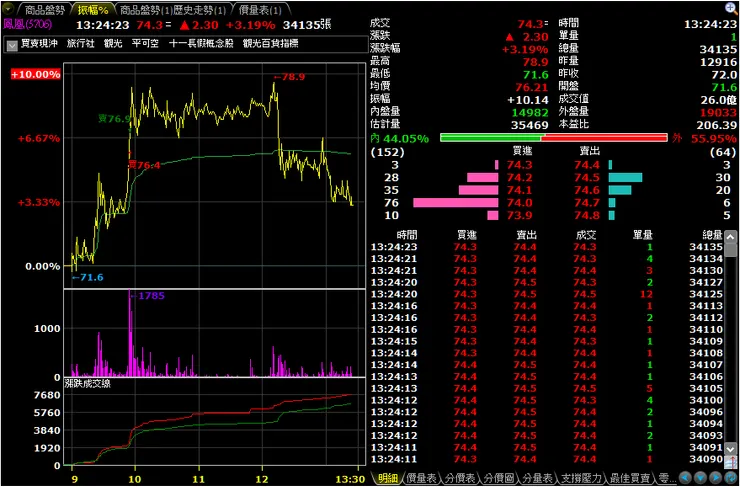Switch to the bottom 價量表 tab
This screenshot has height=487, width=740.
click(421, 478)
